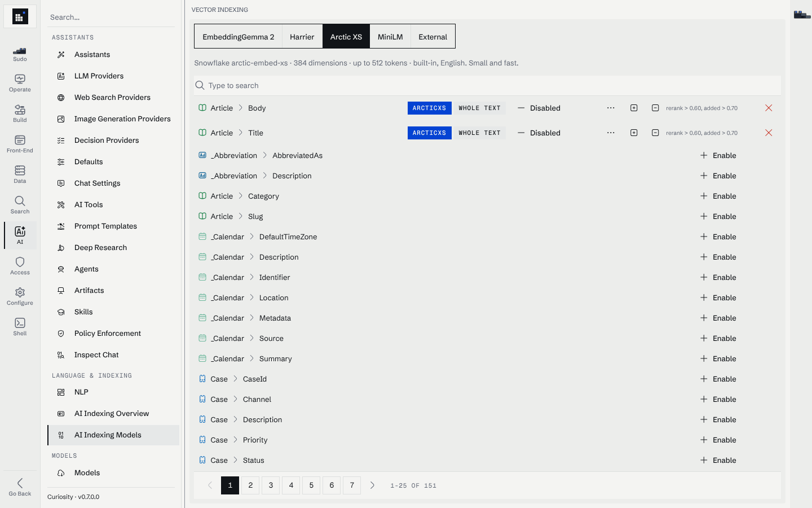
Task: Switch to the Harrier tab
Action: pos(302,37)
